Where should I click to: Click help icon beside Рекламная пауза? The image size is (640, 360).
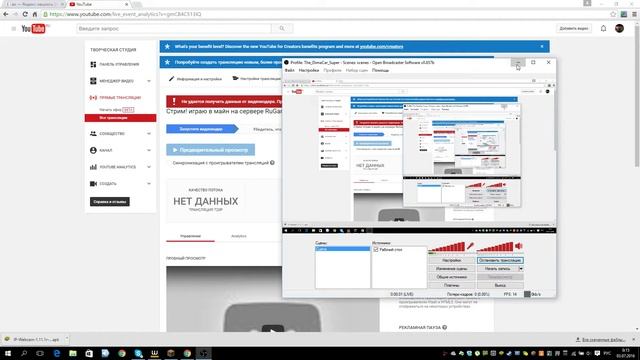click(444, 327)
